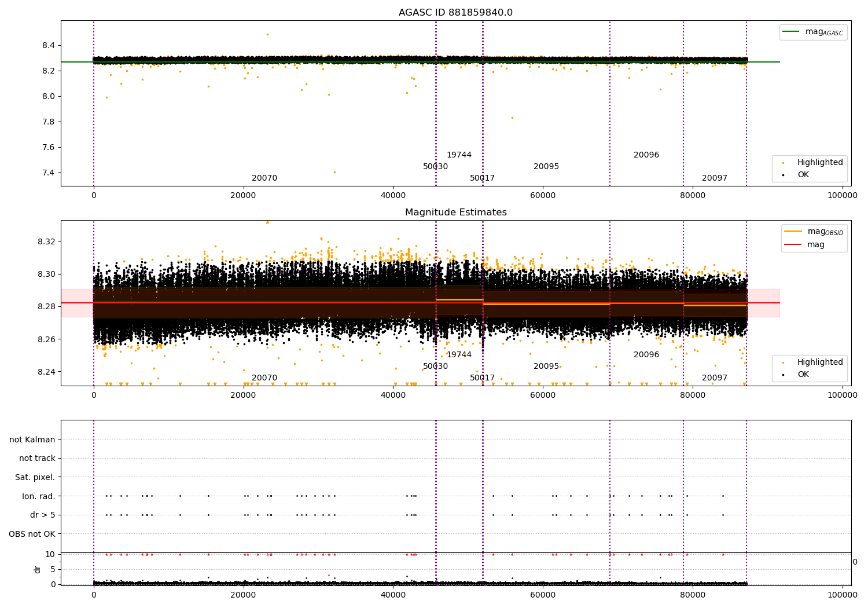Click y-axis tick 8.2 in the top plot
868x608 pixels.
coord(48,71)
